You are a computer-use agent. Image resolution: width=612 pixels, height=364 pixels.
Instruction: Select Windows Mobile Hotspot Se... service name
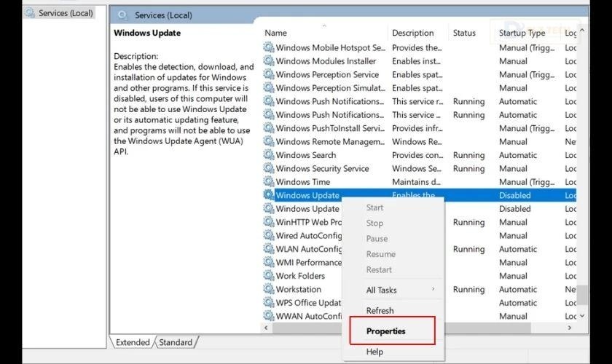point(330,47)
